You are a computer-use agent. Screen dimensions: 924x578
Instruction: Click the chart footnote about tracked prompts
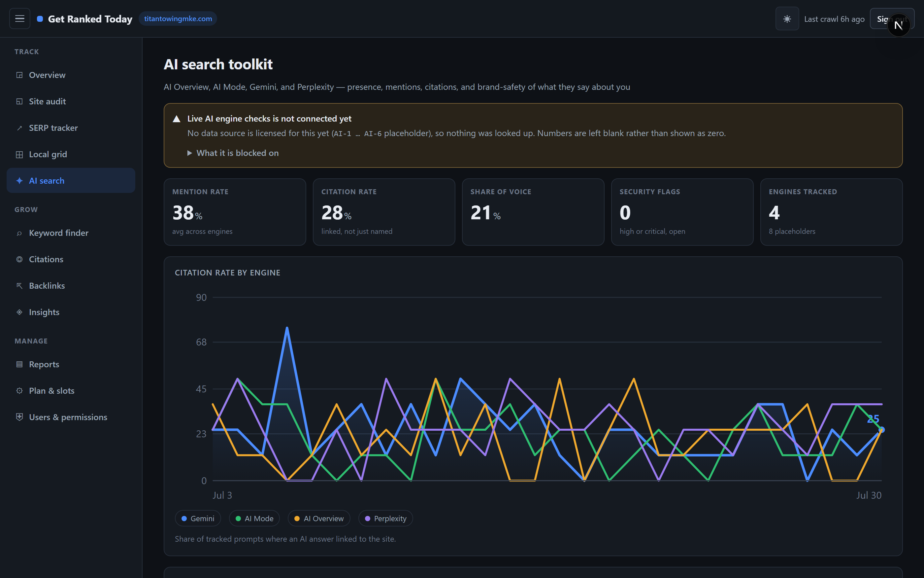(285, 539)
